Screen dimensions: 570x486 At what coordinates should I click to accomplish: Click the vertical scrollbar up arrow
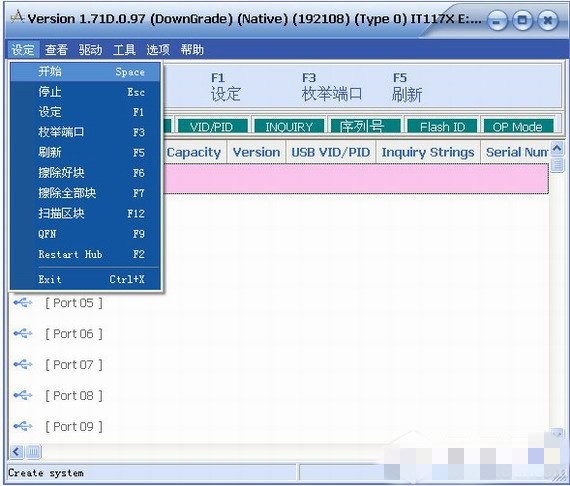[x=557, y=148]
